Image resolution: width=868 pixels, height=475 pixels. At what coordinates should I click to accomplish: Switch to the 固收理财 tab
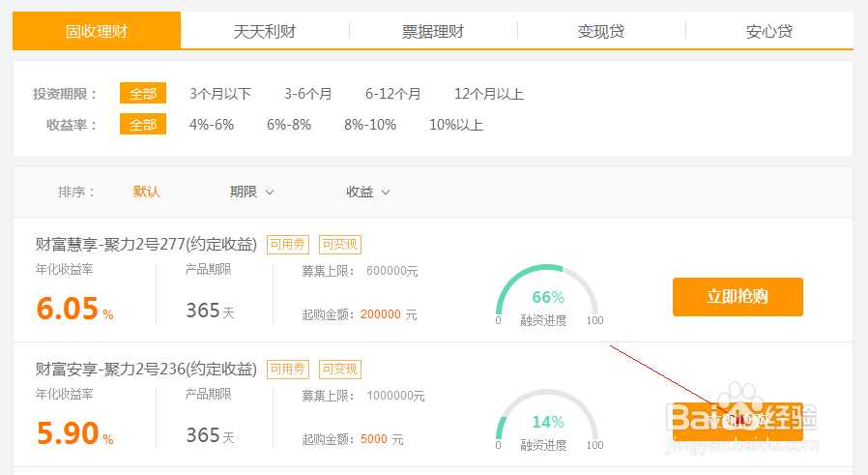(x=97, y=31)
